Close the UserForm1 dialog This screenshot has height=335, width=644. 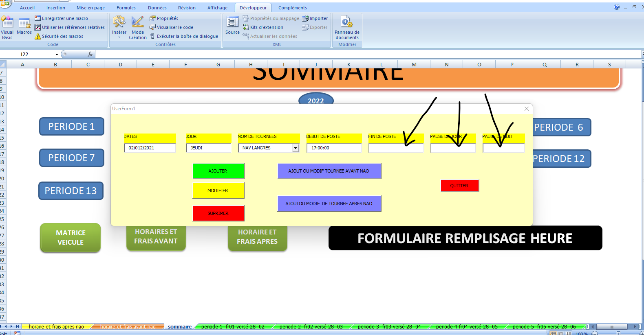coord(526,109)
